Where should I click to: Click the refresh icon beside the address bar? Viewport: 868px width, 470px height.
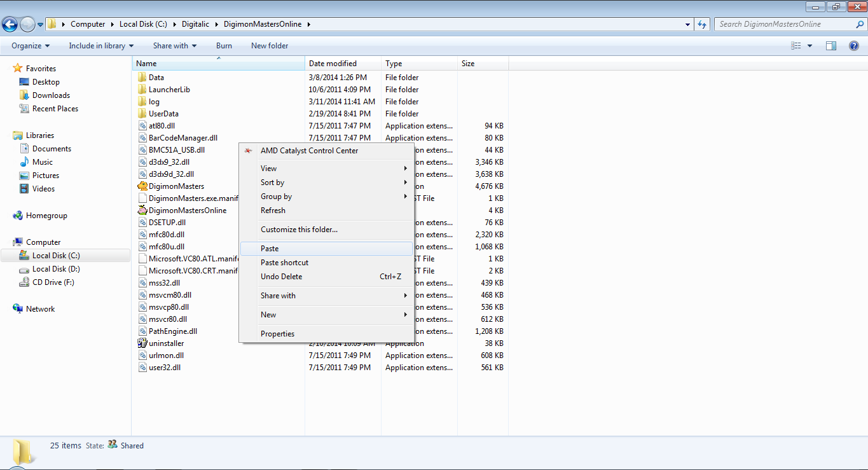point(702,24)
